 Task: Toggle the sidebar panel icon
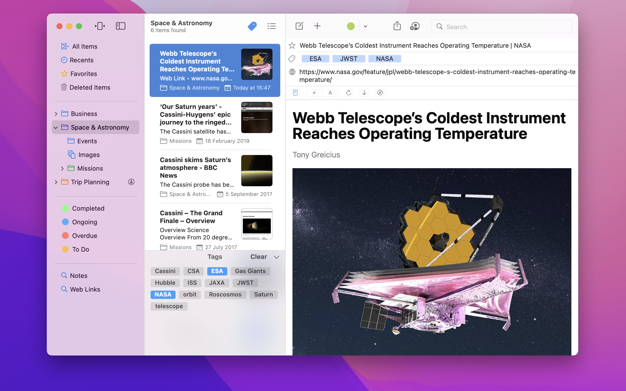click(x=121, y=26)
